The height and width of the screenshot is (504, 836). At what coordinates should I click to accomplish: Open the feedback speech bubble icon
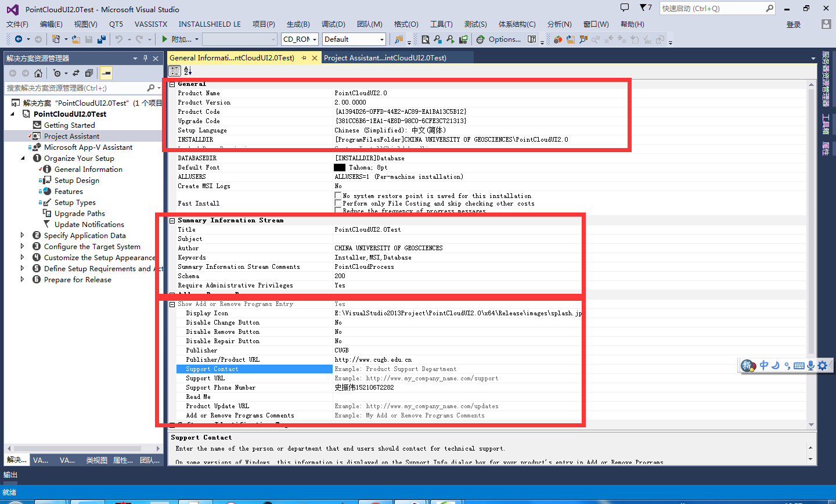(625, 8)
